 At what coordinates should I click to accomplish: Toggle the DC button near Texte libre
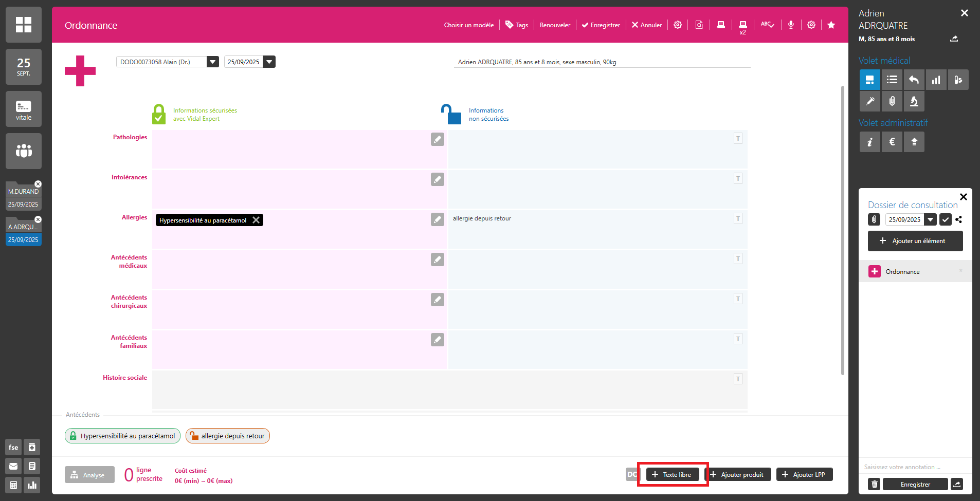pos(631,474)
